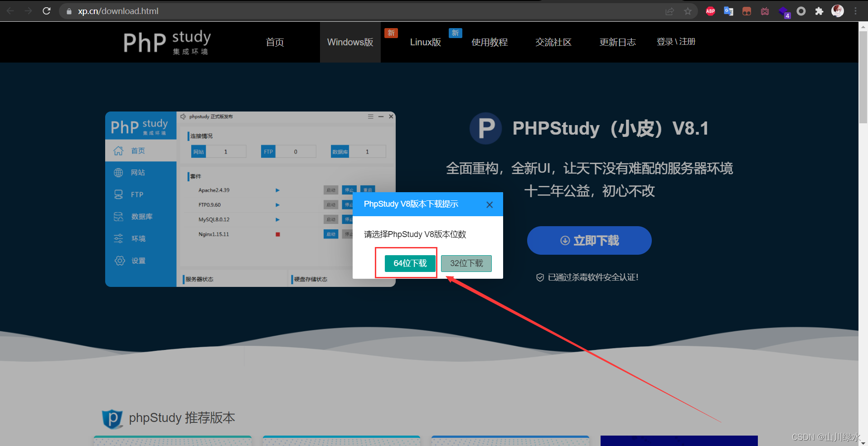Click the 环境 sliders icon in the preview sidebar
Image resolution: width=868 pixels, height=446 pixels.
(x=118, y=238)
